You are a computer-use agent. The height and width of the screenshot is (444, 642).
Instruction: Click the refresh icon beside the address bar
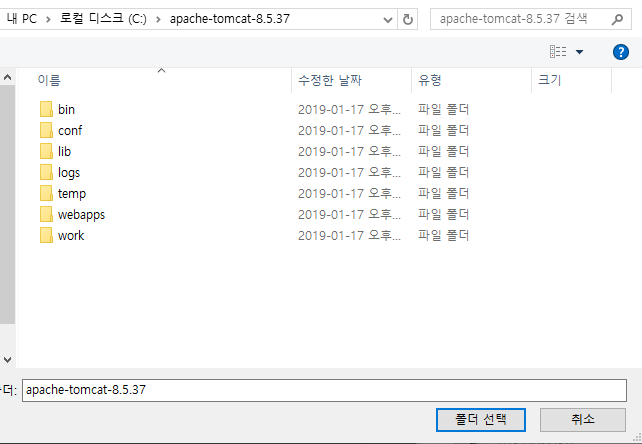tap(407, 19)
